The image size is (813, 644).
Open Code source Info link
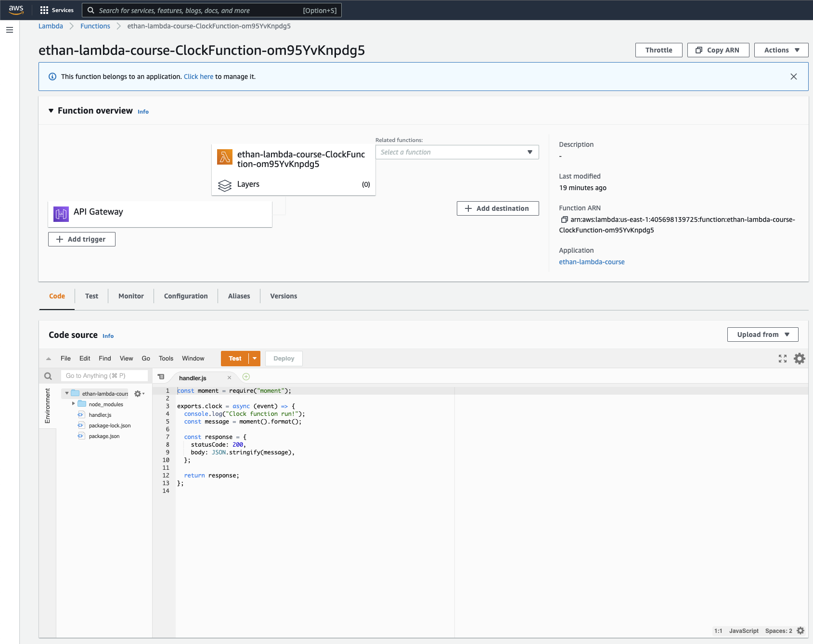coord(108,336)
